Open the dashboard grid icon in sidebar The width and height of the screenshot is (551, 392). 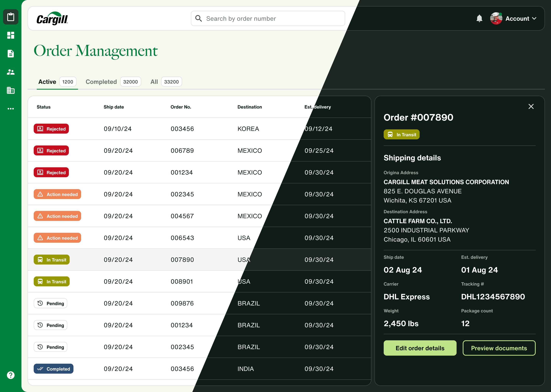(x=11, y=35)
